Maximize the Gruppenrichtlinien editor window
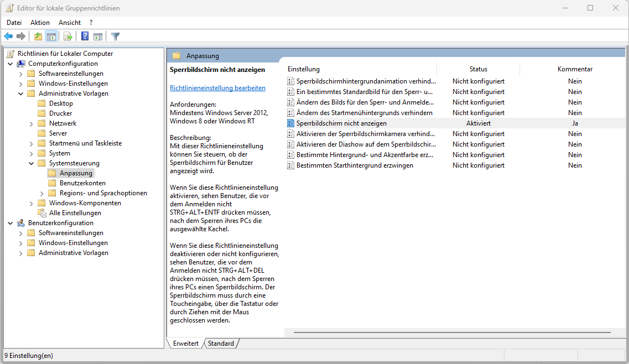Image resolution: width=629 pixels, height=364 pixels. [590, 8]
